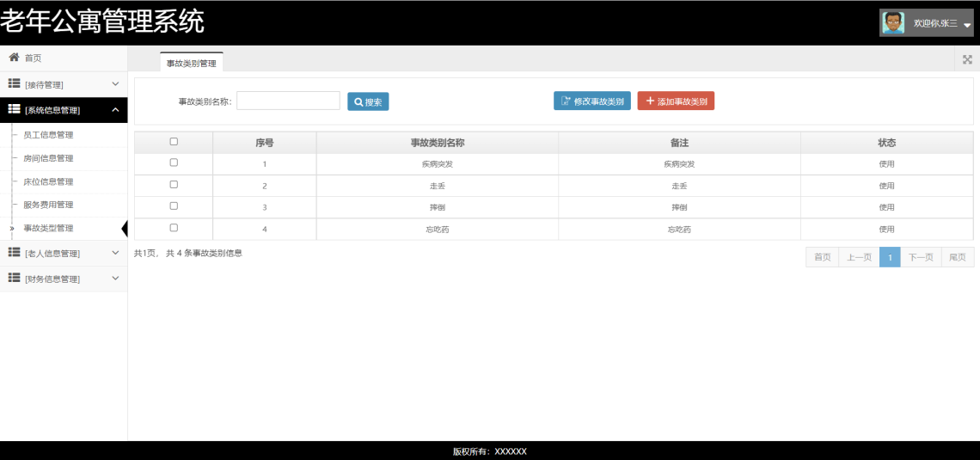Click the 共1页, 共 4 条事故类别信息 summary text
Viewport: 980px width, 460px height.
click(188, 253)
